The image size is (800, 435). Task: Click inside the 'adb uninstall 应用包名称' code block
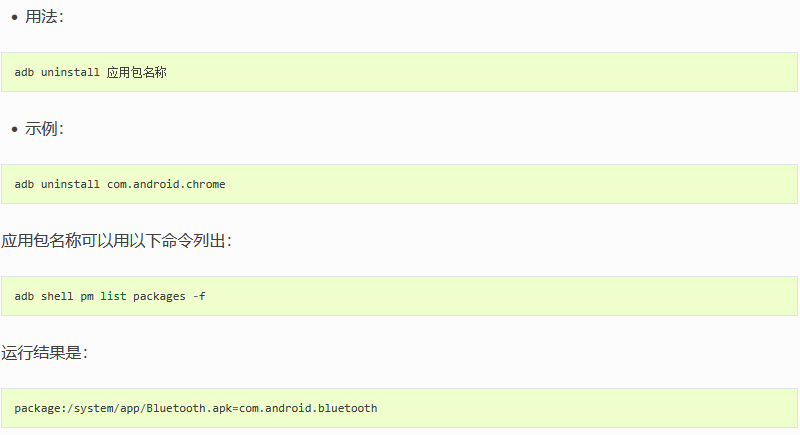click(399, 72)
